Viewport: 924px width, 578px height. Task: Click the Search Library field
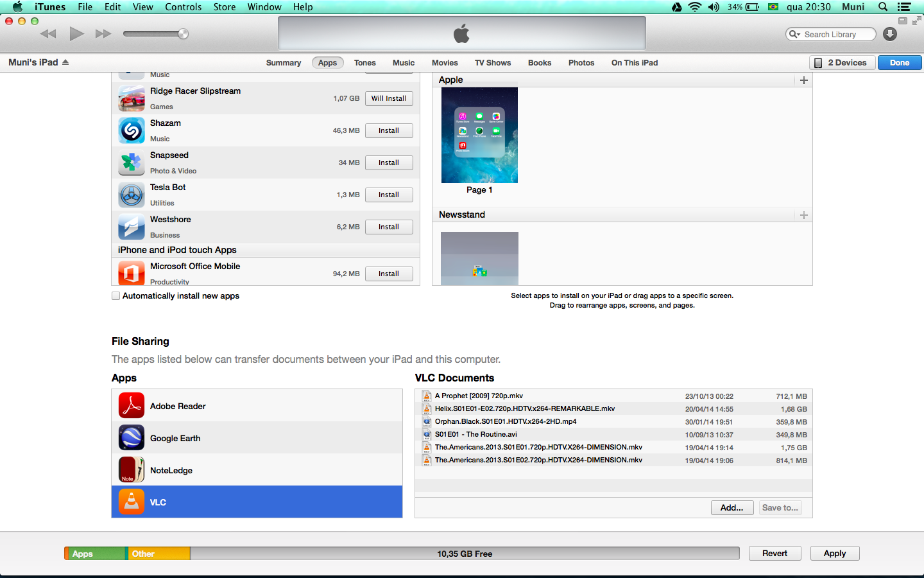(831, 34)
